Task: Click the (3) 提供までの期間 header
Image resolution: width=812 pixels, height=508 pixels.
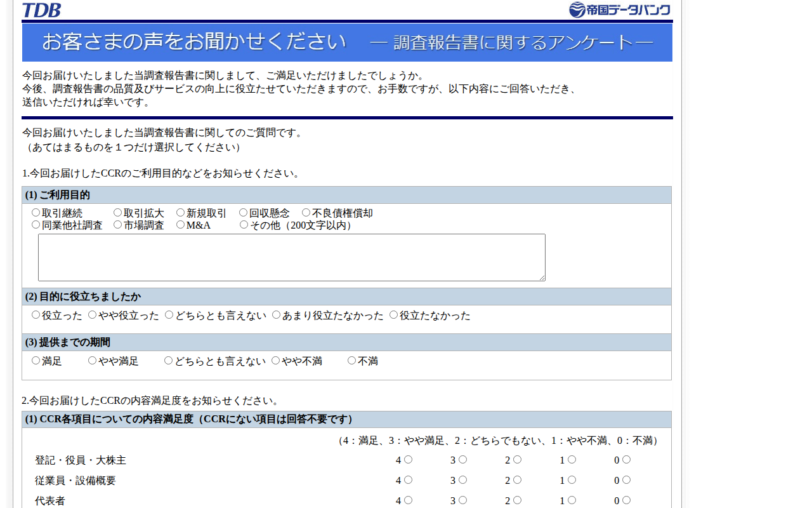Action: pyautogui.click(x=346, y=342)
